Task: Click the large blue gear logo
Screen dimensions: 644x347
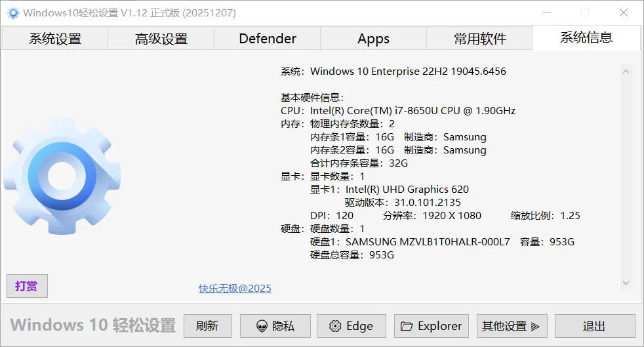Action: coord(62,176)
